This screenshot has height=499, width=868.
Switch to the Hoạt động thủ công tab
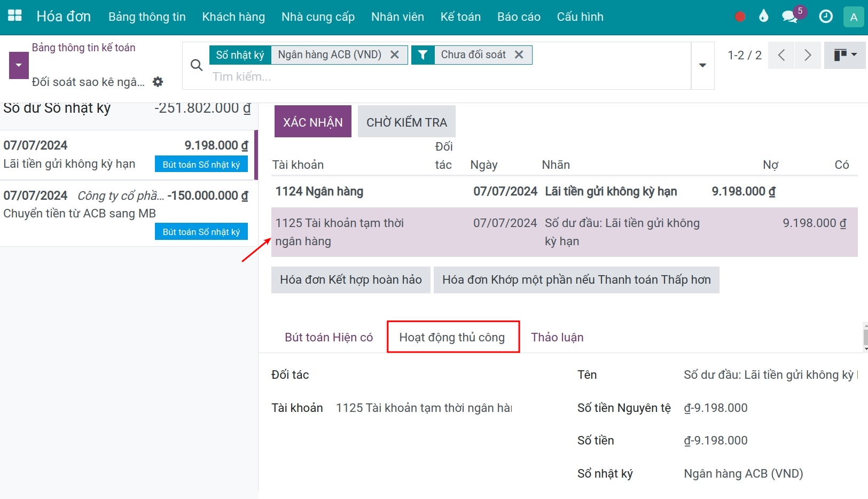point(452,337)
